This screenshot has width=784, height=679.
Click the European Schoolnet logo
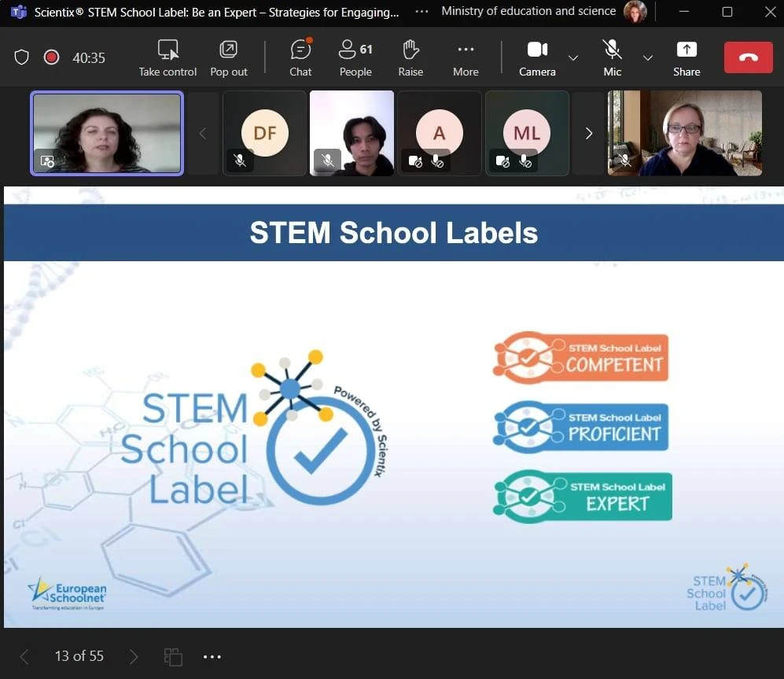pyautogui.click(x=68, y=594)
